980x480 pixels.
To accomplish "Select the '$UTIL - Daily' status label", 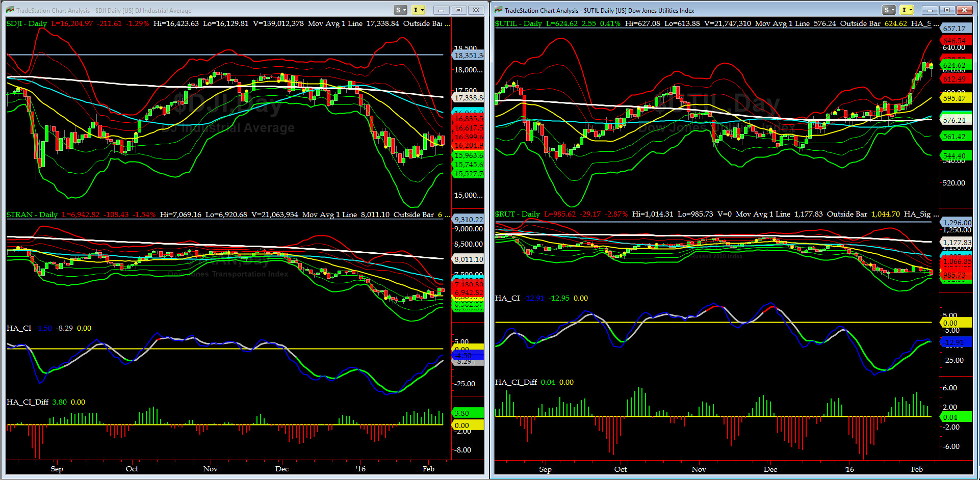I will (519, 23).
